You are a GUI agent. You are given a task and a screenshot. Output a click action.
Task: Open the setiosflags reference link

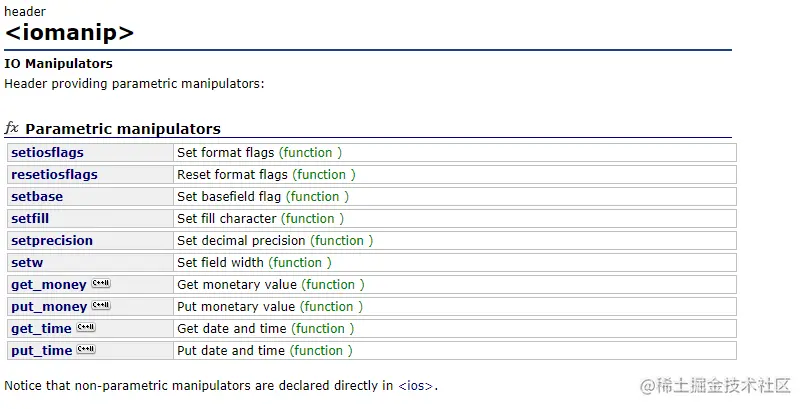47,153
